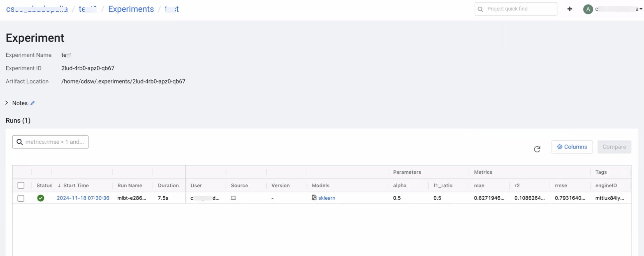Expand the Notes section chevron
644x256 pixels.
coord(7,103)
